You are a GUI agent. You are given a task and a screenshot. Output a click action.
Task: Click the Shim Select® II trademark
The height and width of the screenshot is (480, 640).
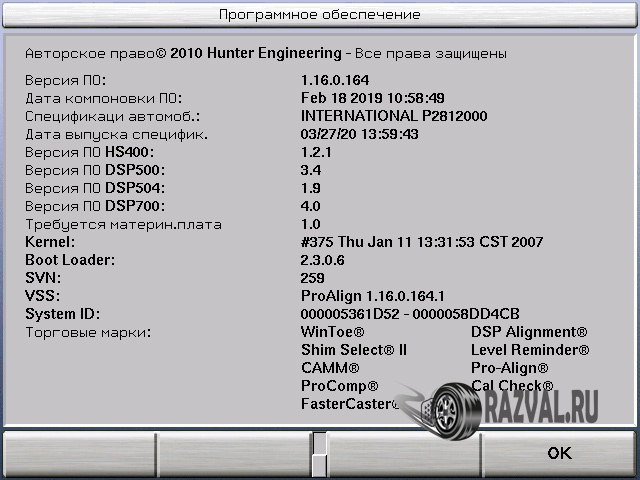354,350
